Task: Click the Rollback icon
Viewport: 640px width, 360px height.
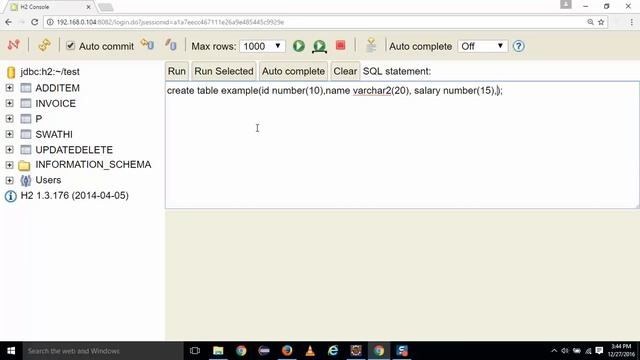Action: pyautogui.click(x=147, y=44)
